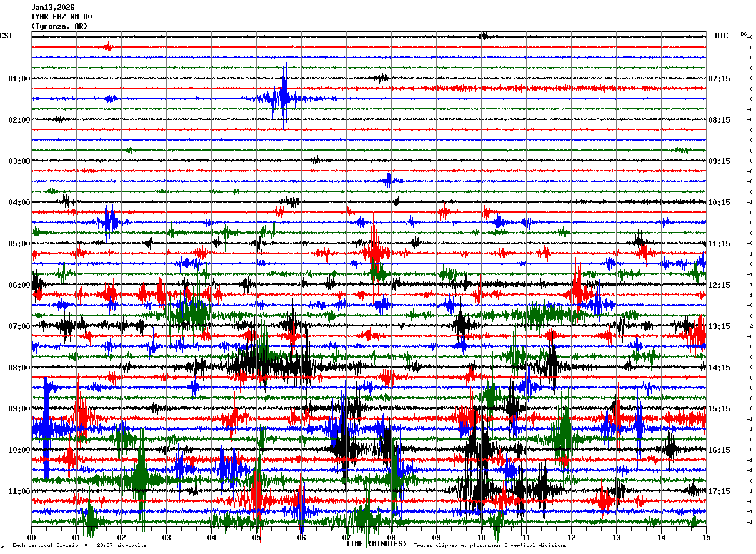The height and width of the screenshot is (554, 756).
Task: Click the 17:15 UTC time label
Action: point(719,491)
